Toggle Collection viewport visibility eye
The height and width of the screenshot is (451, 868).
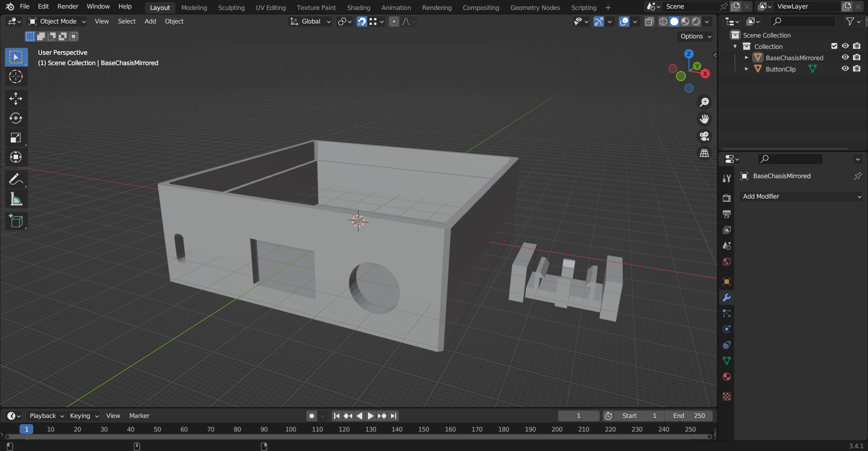tap(845, 46)
